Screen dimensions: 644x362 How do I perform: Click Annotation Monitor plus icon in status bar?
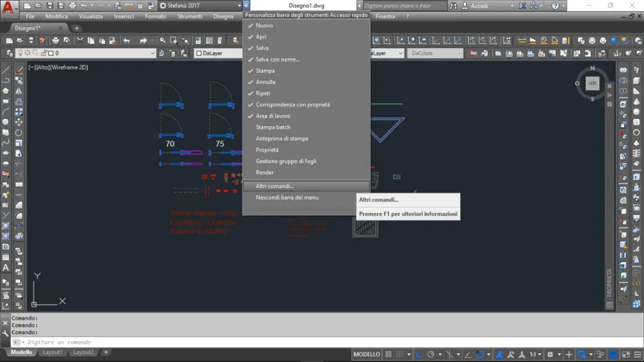569,354
